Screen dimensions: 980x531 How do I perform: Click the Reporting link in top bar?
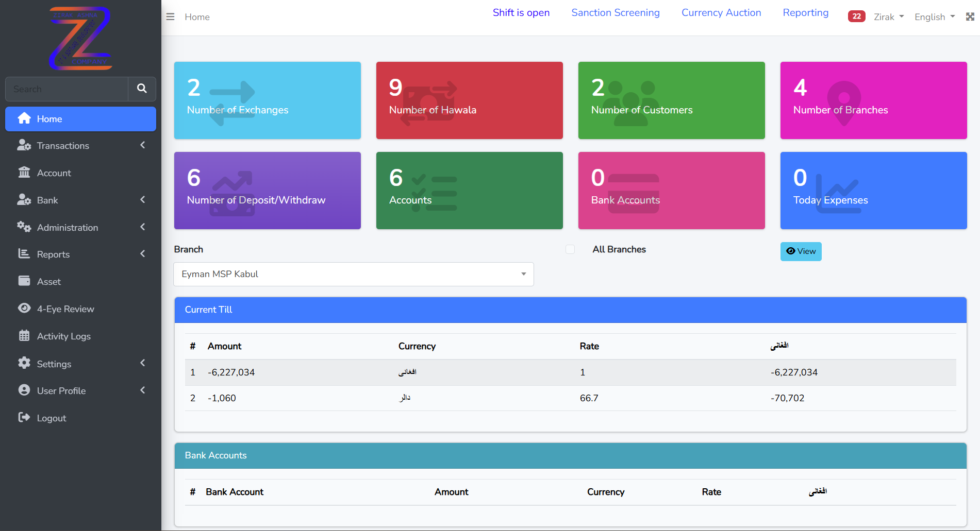click(x=805, y=13)
